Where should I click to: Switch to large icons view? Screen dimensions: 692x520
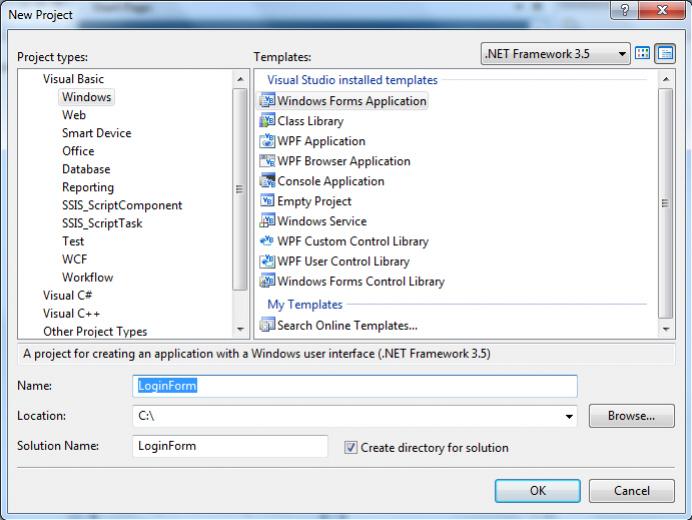point(643,53)
